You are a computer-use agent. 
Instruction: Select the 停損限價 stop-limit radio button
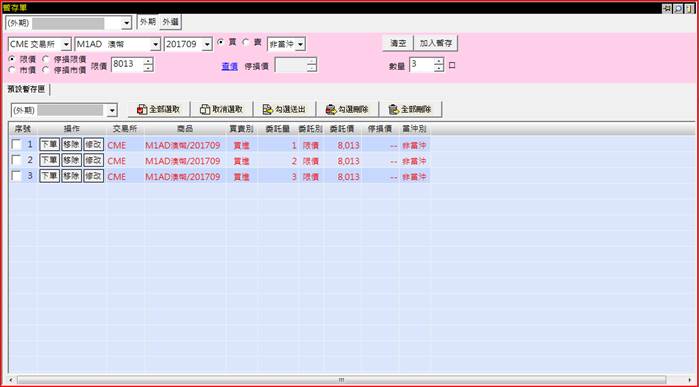click(45, 59)
